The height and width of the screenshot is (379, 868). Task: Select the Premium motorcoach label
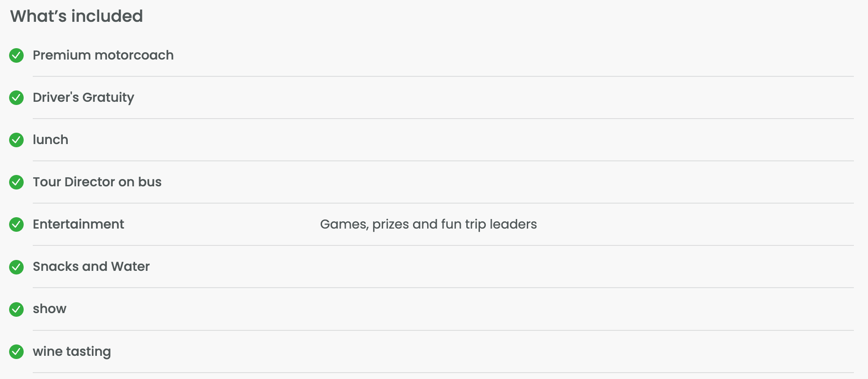(103, 55)
